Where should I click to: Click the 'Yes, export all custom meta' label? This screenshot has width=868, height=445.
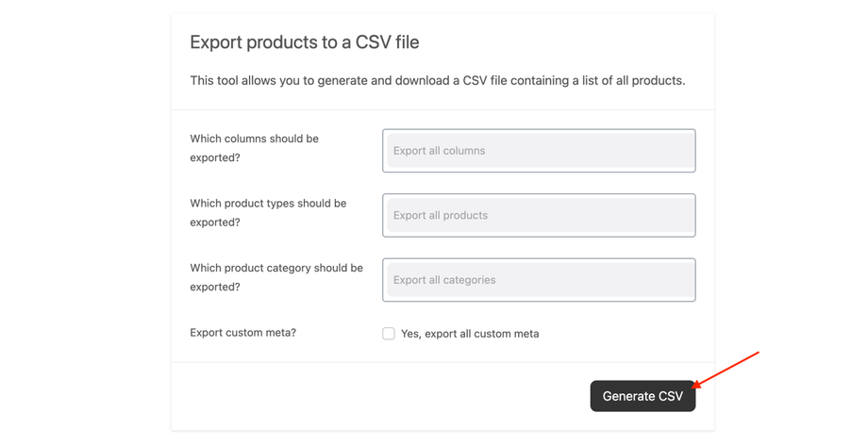pos(470,334)
